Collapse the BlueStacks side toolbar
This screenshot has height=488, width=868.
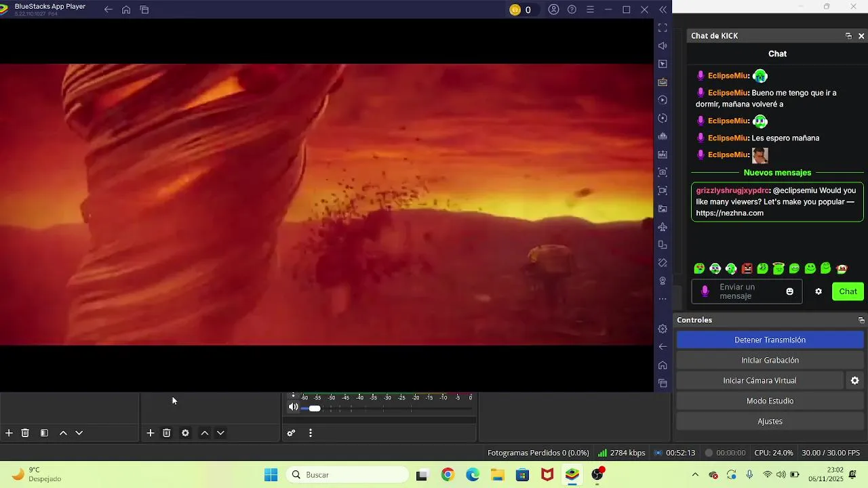coord(663,9)
